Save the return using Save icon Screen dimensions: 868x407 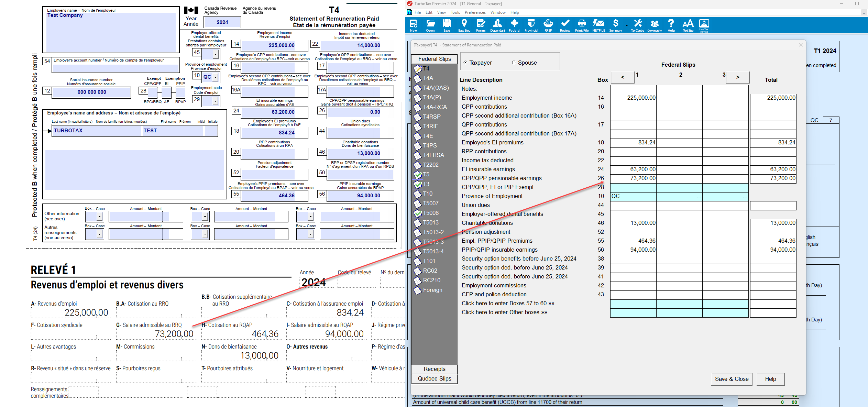447,25
